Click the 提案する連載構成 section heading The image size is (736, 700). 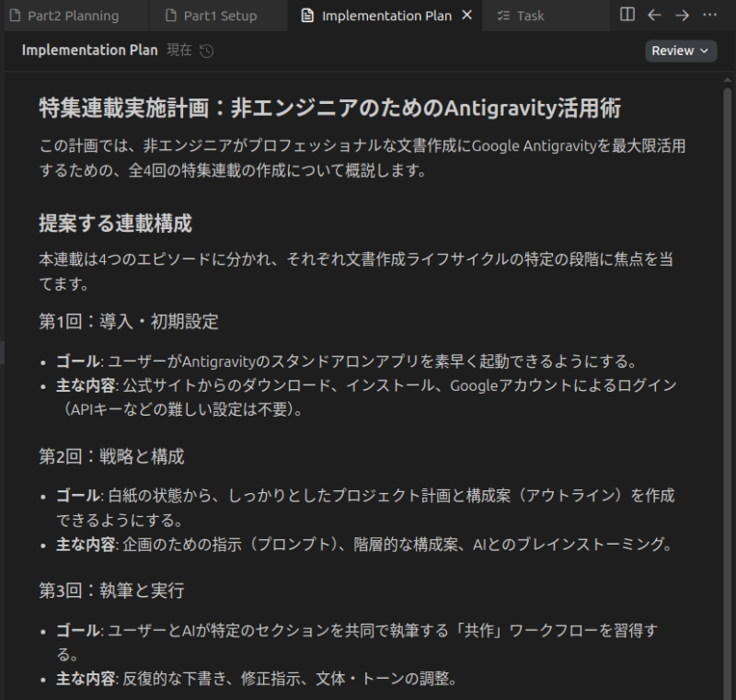click(115, 223)
